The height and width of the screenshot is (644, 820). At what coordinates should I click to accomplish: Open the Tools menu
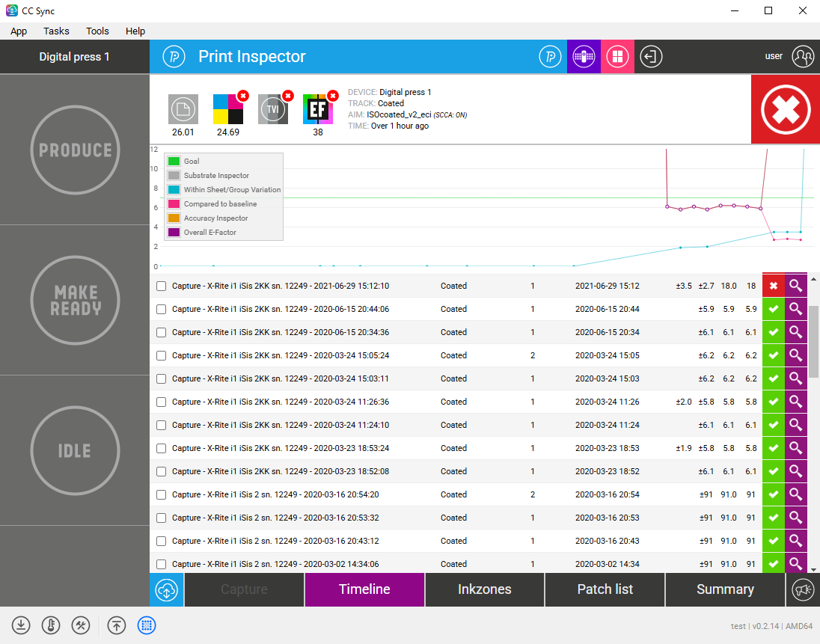(97, 31)
